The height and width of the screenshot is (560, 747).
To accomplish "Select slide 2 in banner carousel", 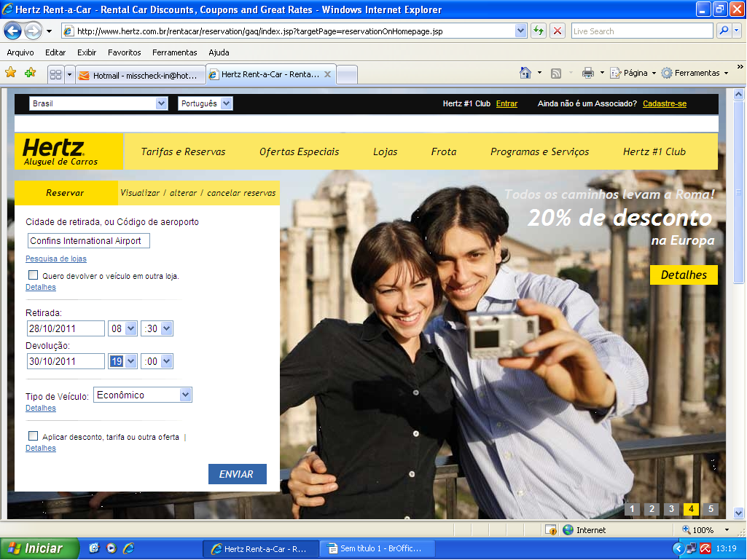I will 652,509.
